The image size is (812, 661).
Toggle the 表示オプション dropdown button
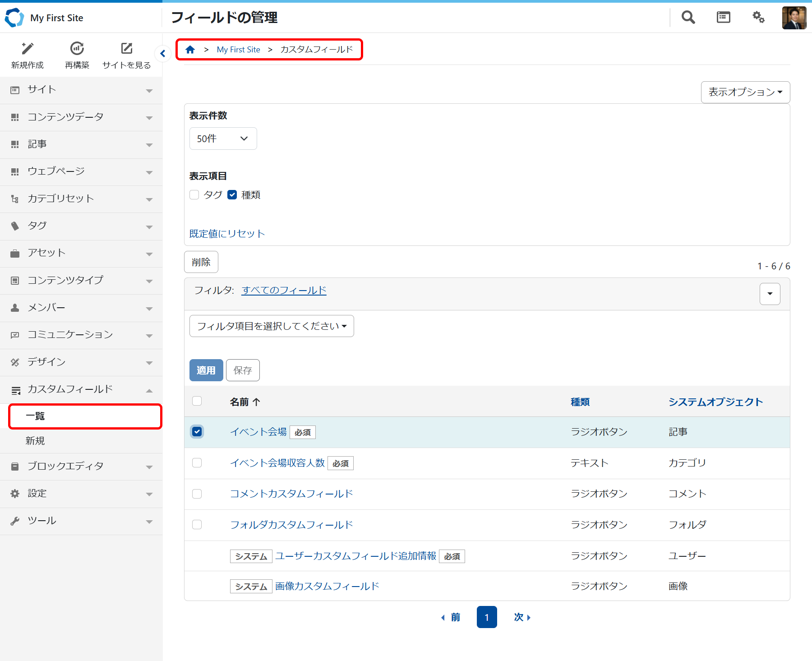745,92
